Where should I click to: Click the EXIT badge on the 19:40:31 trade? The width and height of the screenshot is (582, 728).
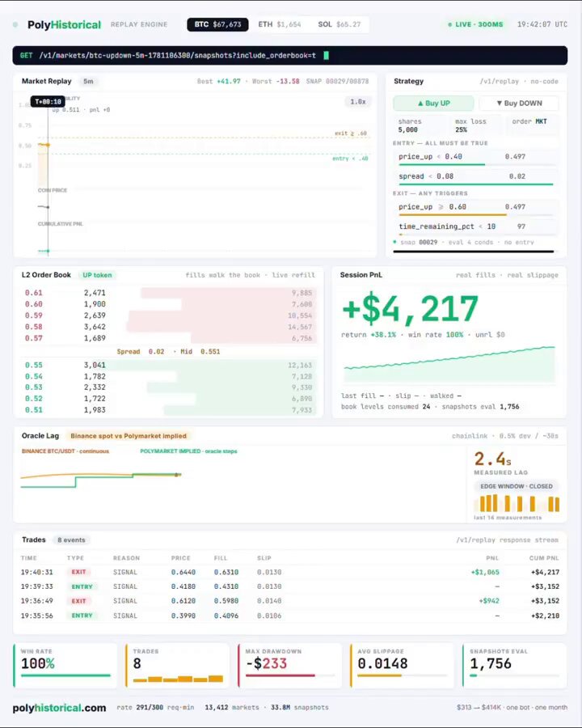[x=78, y=572]
